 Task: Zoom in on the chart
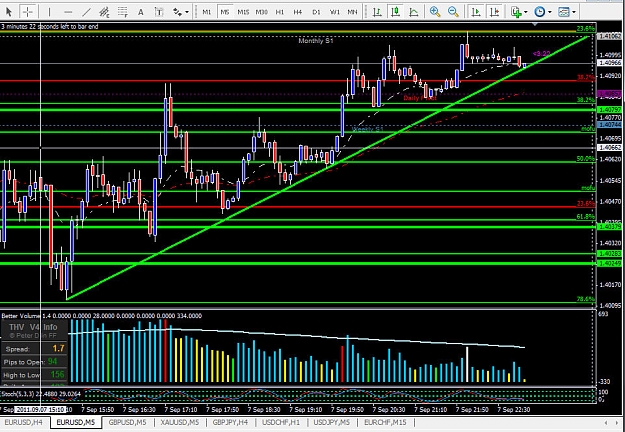435,12
